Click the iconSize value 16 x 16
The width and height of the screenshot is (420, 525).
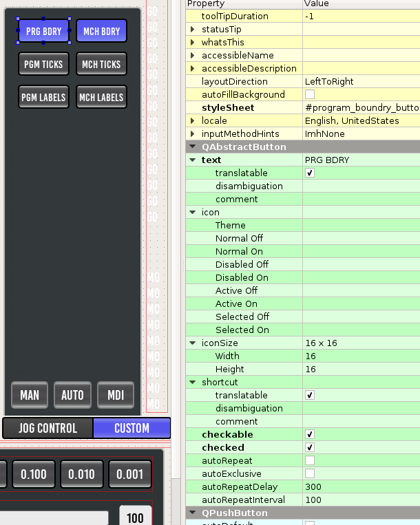click(x=361, y=343)
